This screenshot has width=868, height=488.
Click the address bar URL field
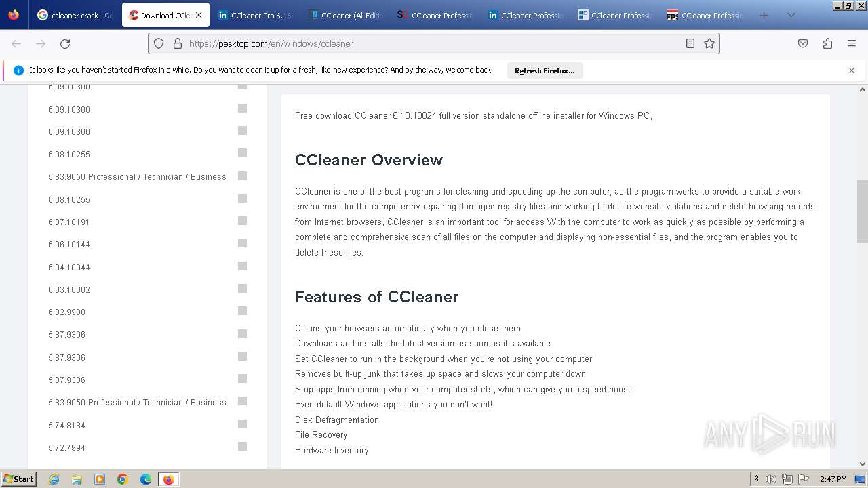[434, 43]
